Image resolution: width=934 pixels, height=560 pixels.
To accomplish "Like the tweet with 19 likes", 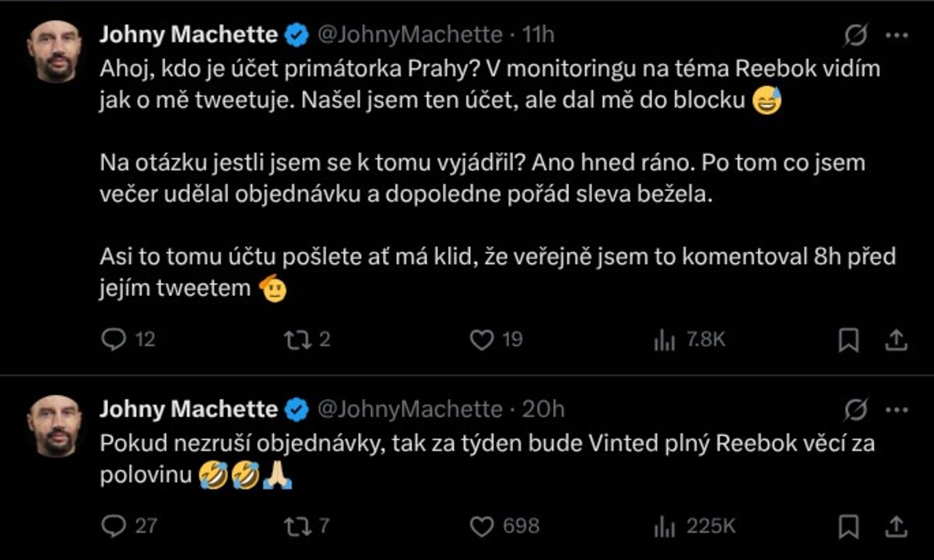I will pos(483,340).
